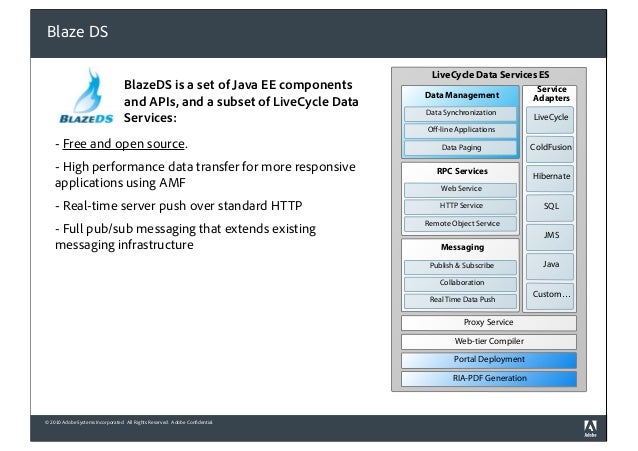638x451 pixels.
Task: Click the Service Adapters heading
Action: tap(551, 94)
